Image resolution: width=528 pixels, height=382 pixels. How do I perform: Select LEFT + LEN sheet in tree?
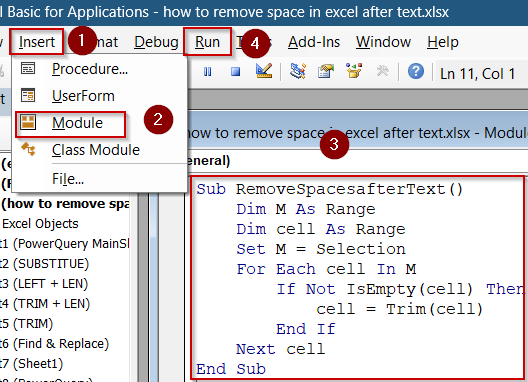pos(44,284)
